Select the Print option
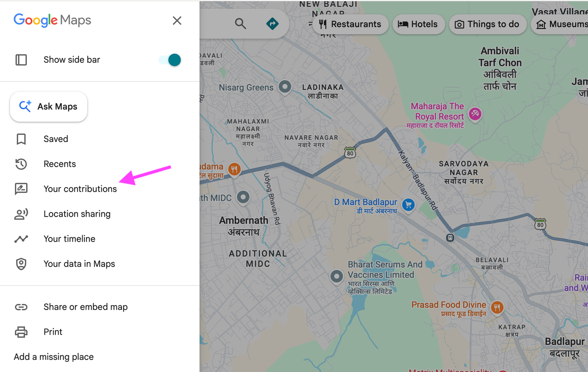 (53, 332)
